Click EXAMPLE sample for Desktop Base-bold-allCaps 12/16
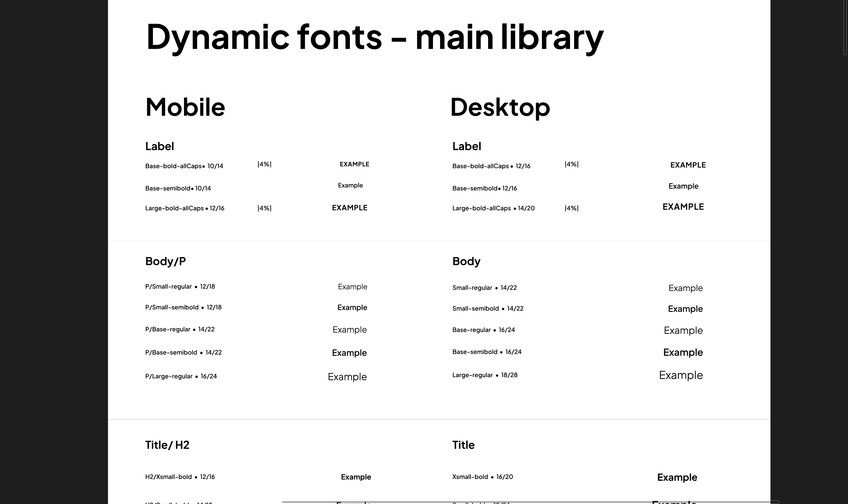The width and height of the screenshot is (848, 504). (x=688, y=165)
